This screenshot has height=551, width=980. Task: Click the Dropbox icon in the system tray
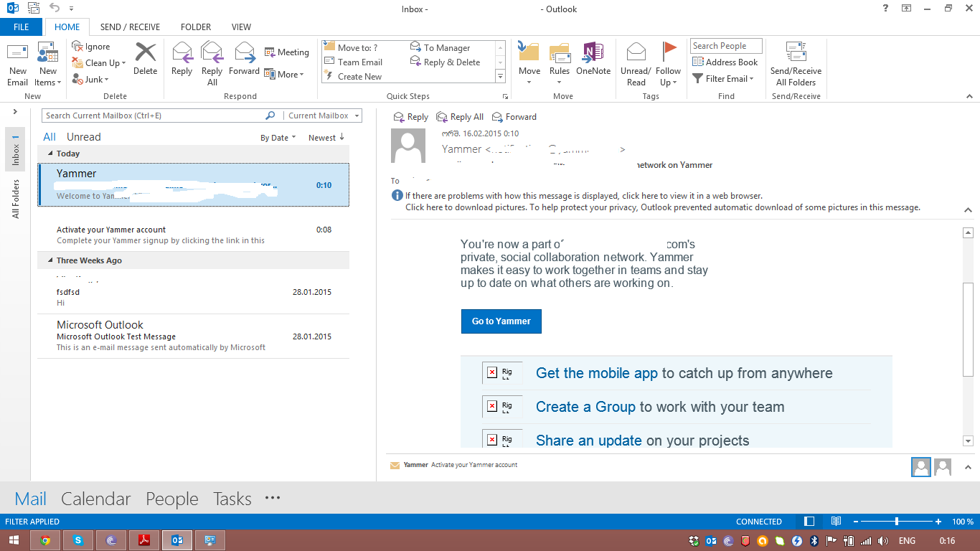pos(694,541)
